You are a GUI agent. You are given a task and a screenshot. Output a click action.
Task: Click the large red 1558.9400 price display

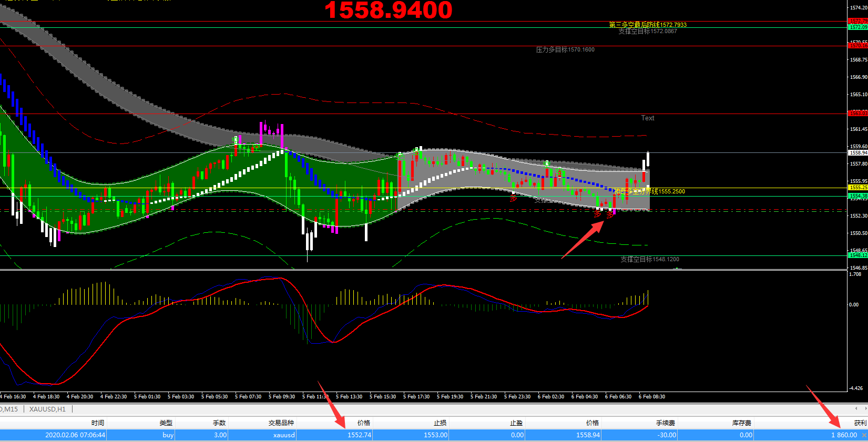pyautogui.click(x=388, y=11)
